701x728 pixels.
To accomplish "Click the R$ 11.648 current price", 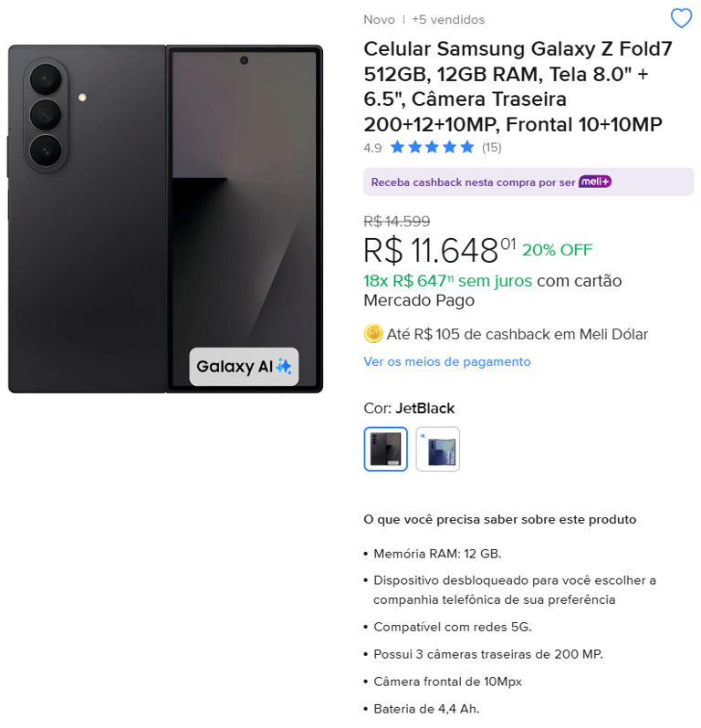I will [x=439, y=250].
